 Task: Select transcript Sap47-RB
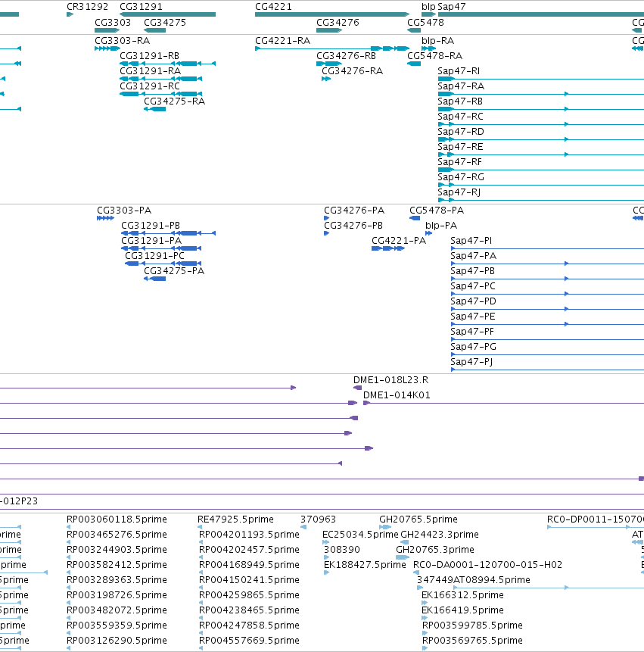click(460, 101)
